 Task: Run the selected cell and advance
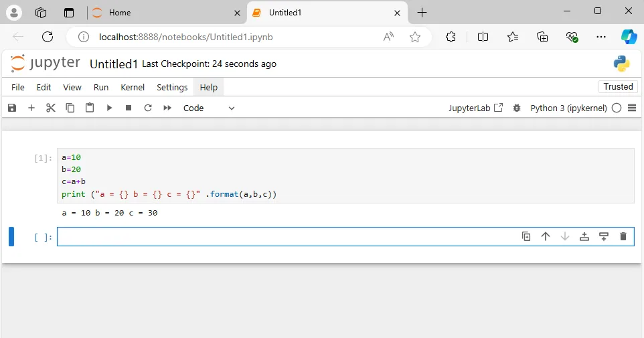pos(109,108)
